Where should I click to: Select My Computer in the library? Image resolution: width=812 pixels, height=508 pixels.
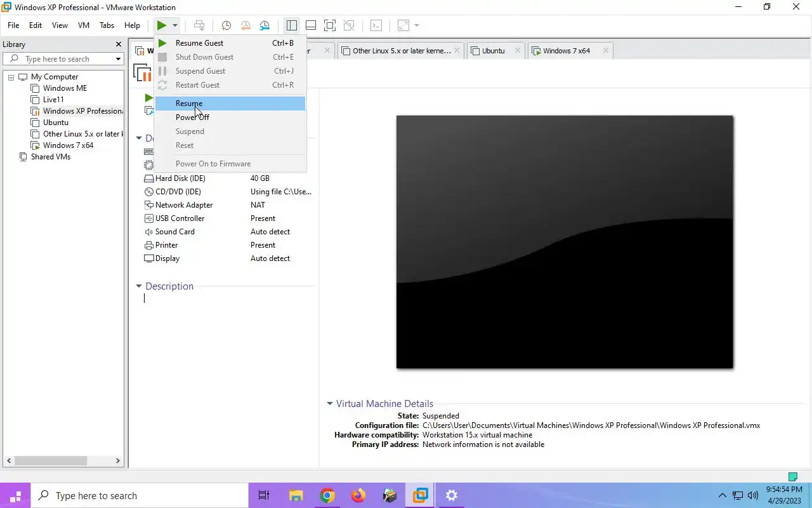click(x=55, y=77)
